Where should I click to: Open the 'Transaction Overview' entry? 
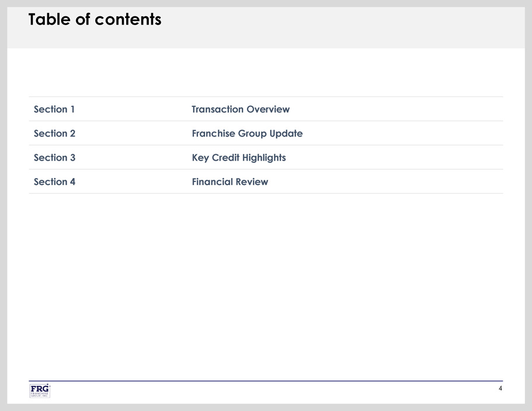click(x=240, y=109)
